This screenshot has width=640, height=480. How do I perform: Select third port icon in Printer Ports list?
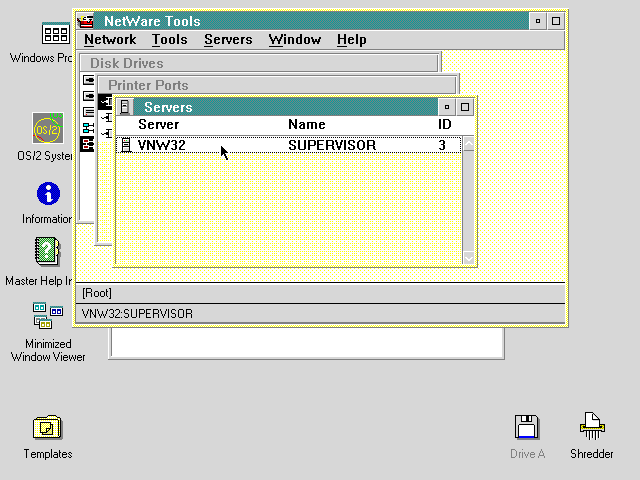[107, 133]
